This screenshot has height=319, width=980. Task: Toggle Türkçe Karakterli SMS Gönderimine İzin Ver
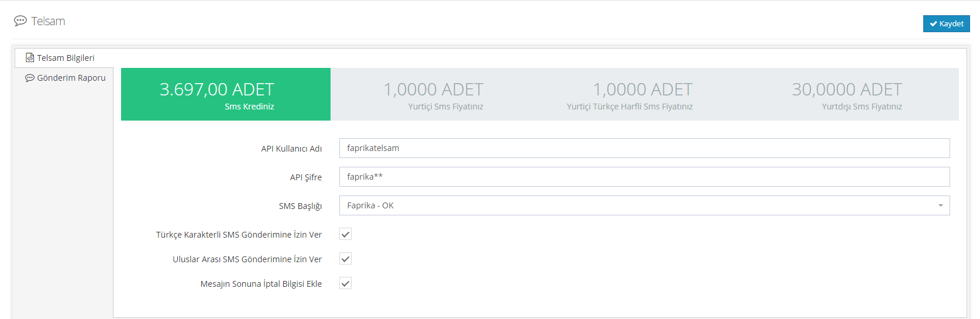pos(346,235)
